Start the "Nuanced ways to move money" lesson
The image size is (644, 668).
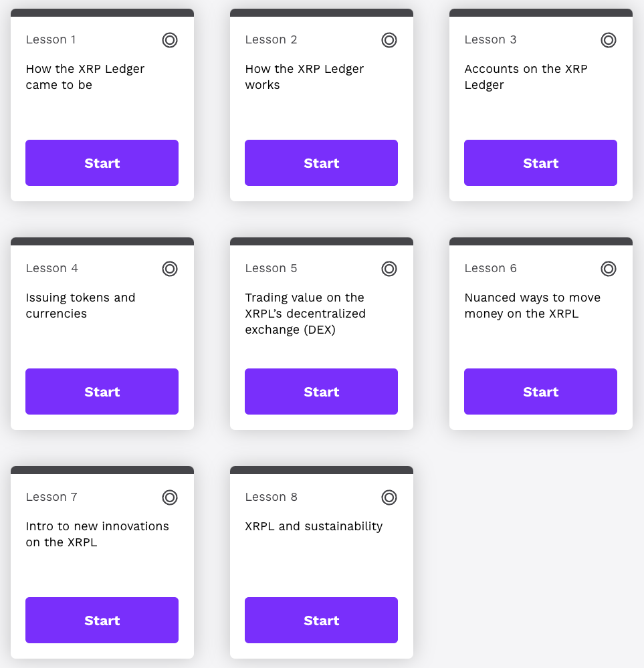(x=540, y=391)
